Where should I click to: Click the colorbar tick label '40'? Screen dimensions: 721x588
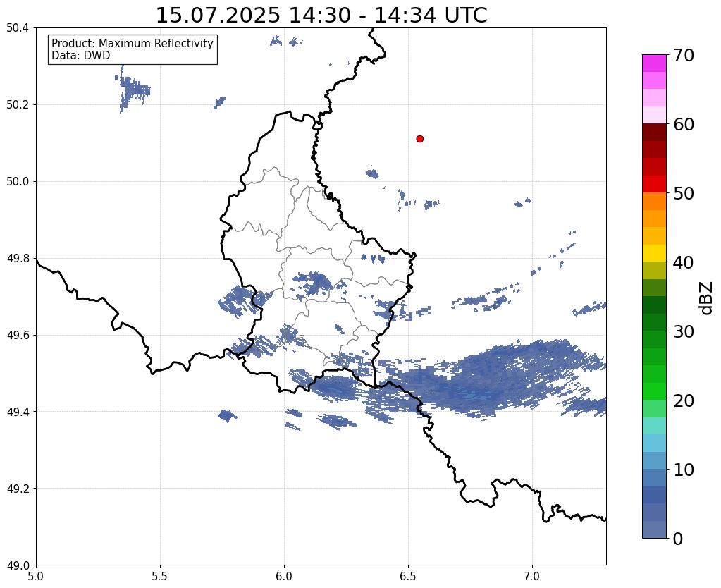click(684, 262)
